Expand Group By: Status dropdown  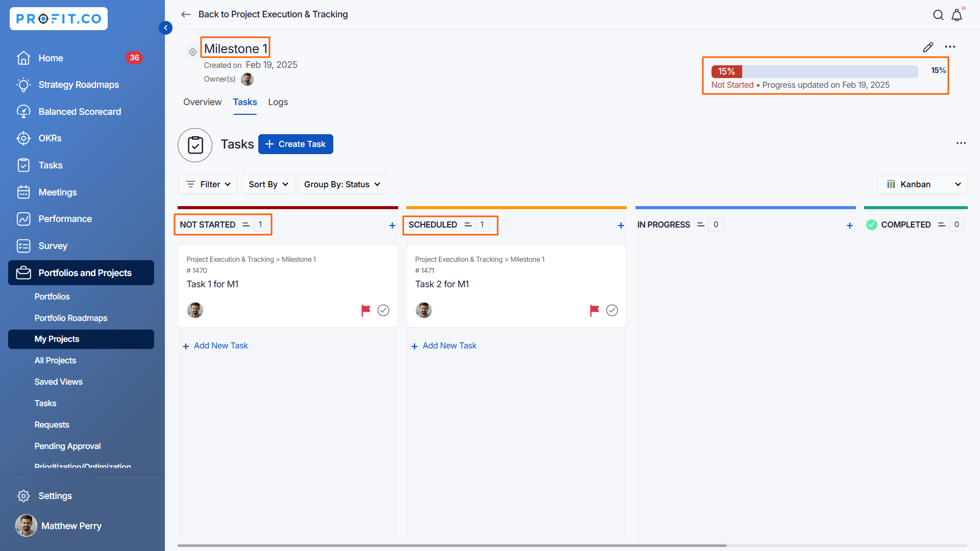(341, 184)
